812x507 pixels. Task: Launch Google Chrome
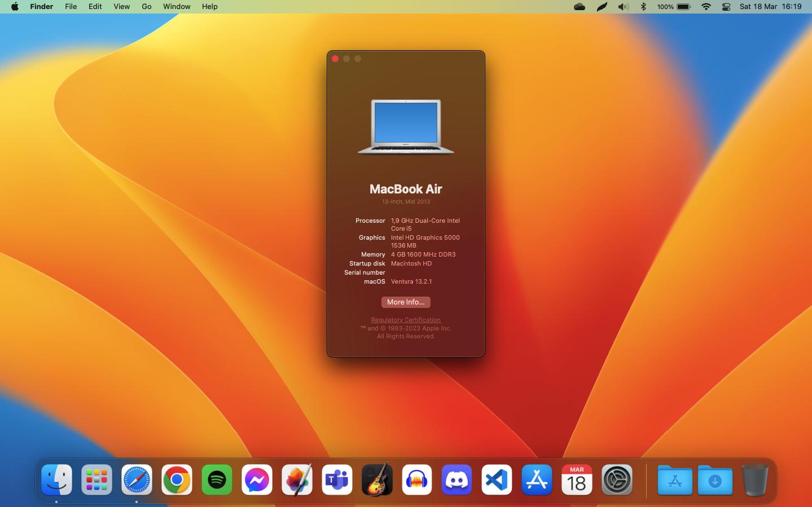177,479
